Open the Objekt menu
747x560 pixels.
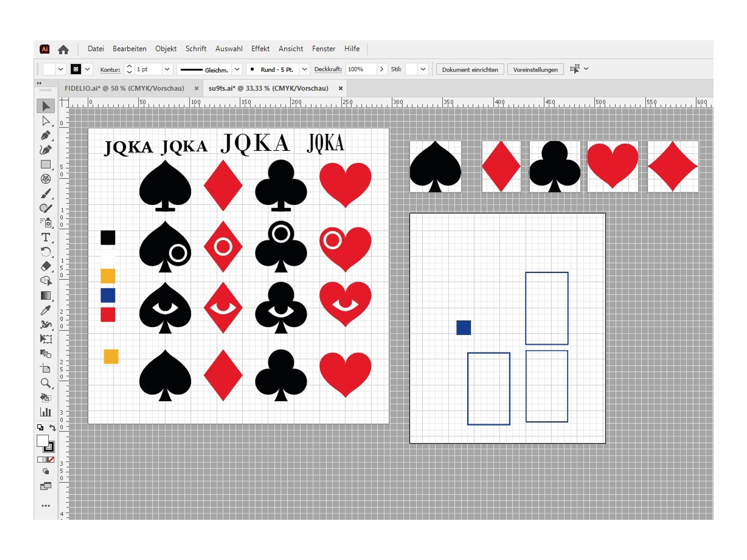166,49
